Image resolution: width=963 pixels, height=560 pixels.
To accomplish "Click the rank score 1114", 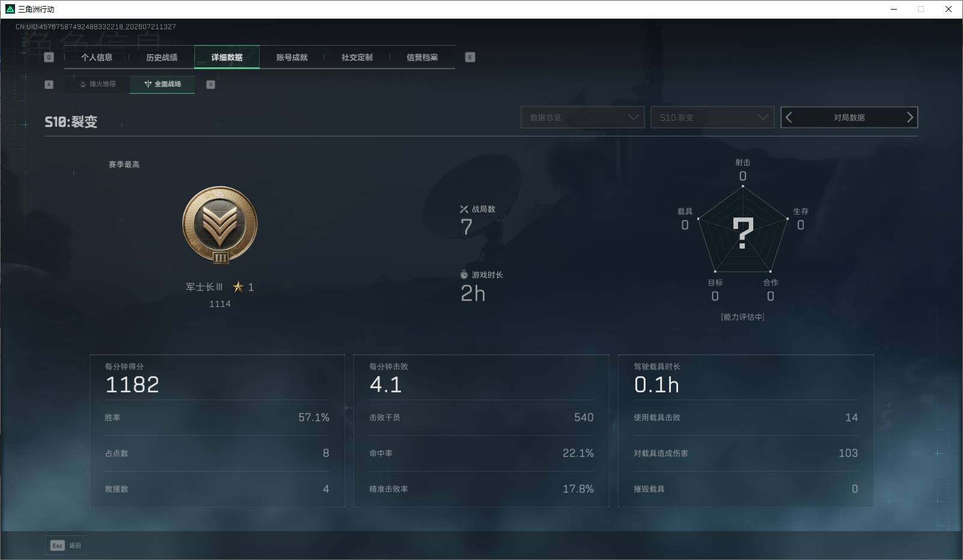I will coord(220,304).
